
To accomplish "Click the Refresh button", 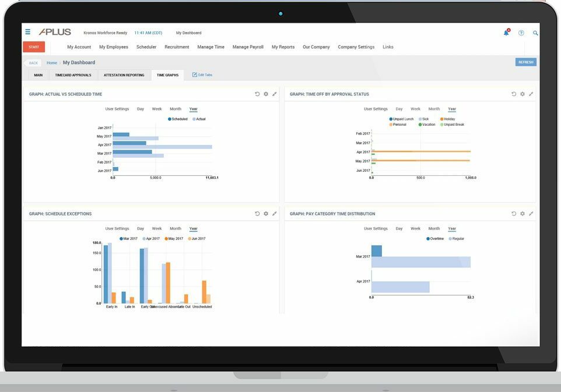I will click(x=525, y=62).
